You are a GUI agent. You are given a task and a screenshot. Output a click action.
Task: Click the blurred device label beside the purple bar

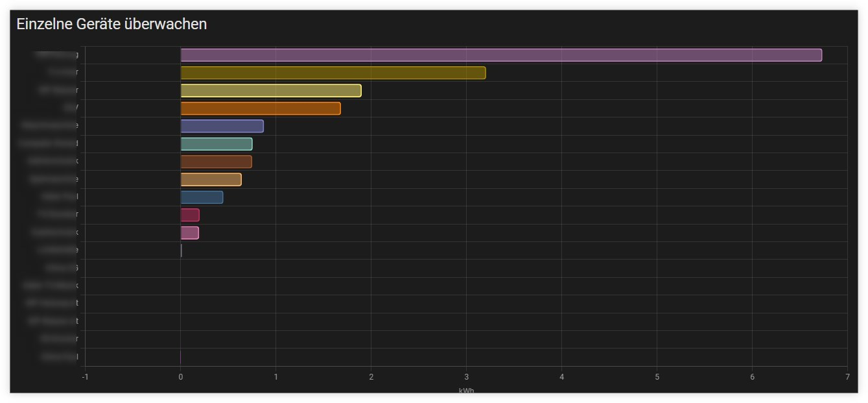pos(58,55)
